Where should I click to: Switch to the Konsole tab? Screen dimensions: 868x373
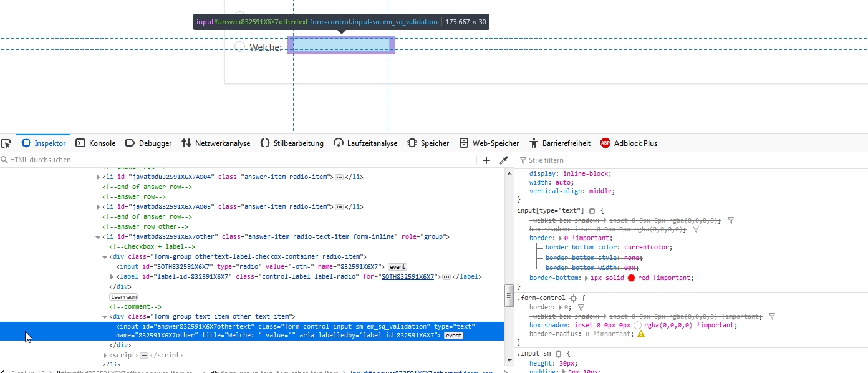95,143
